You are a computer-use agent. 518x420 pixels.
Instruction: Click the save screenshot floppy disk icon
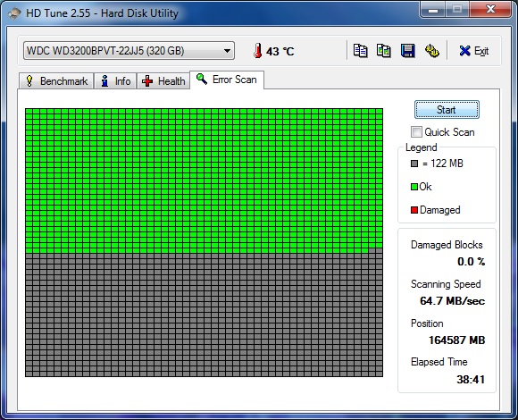407,51
